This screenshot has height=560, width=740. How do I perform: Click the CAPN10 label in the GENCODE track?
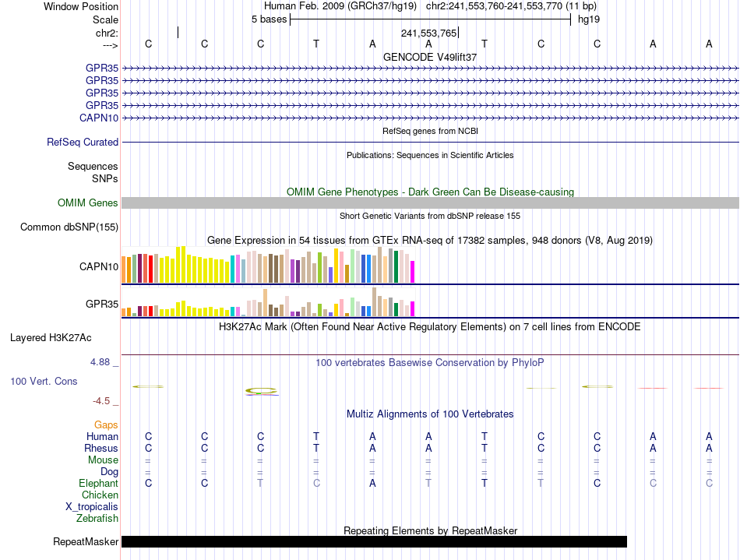[x=99, y=118]
